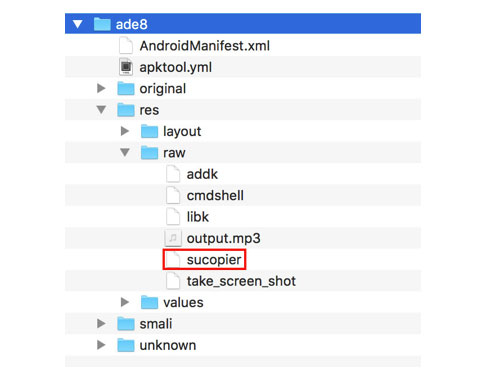Select the apktool.yml file icon

tap(126, 67)
